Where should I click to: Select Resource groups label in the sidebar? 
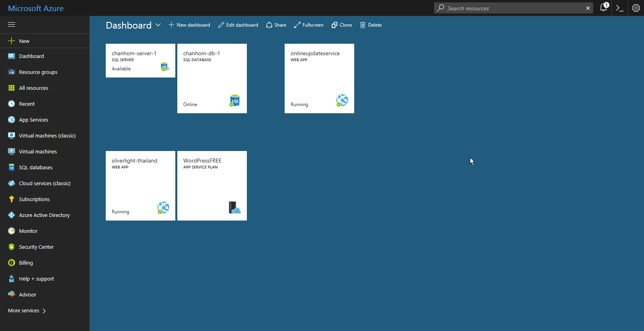[x=38, y=72]
